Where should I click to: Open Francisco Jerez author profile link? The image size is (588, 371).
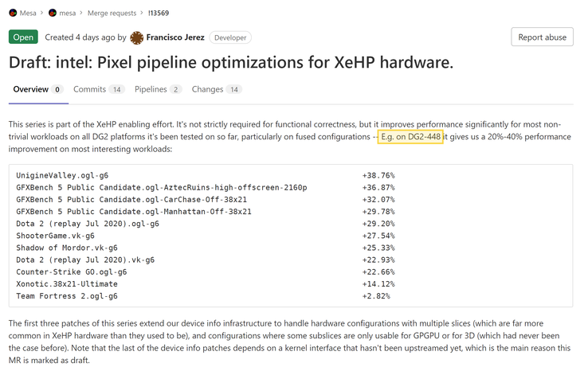coord(174,37)
